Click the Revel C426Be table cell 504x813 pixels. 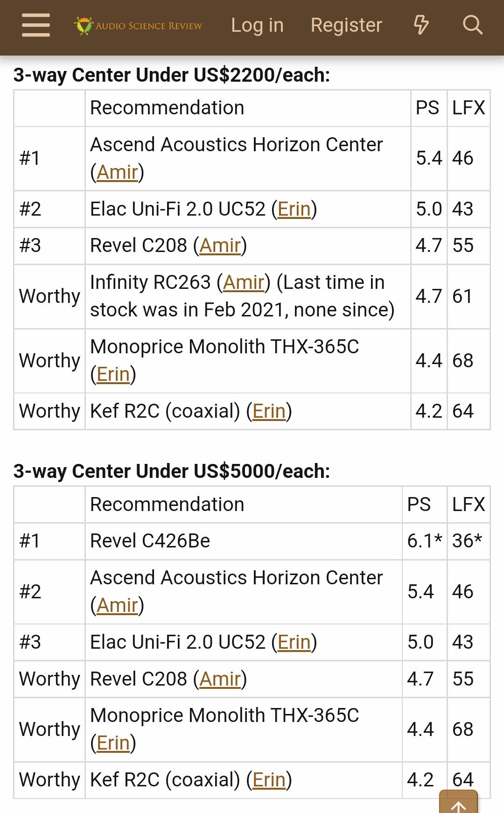[x=150, y=541]
